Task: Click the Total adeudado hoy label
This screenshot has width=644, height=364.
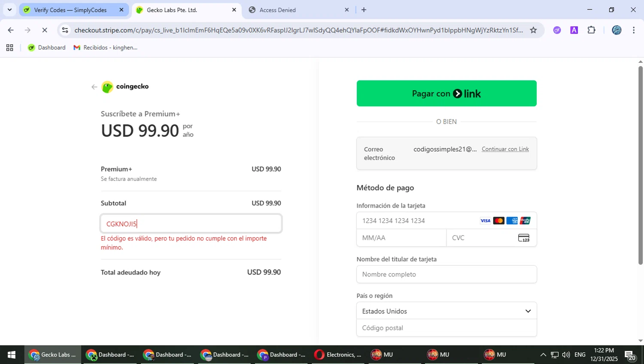Action: (131, 272)
